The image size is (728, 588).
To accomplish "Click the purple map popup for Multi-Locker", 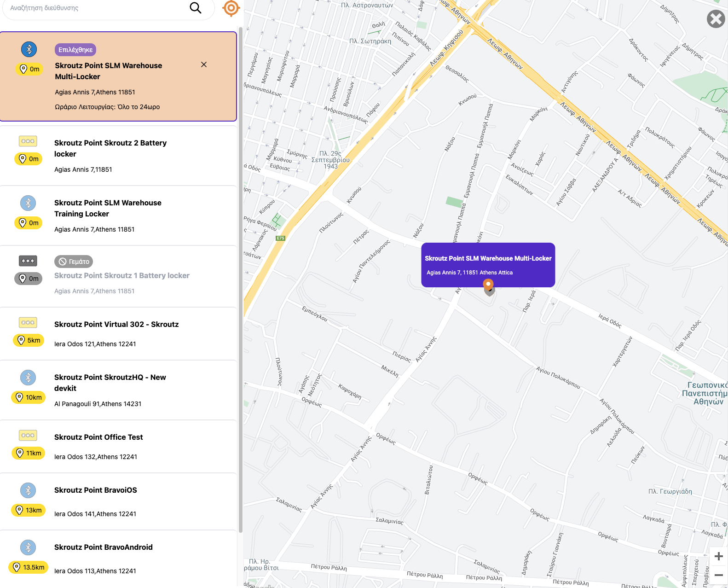I will pyautogui.click(x=488, y=265).
